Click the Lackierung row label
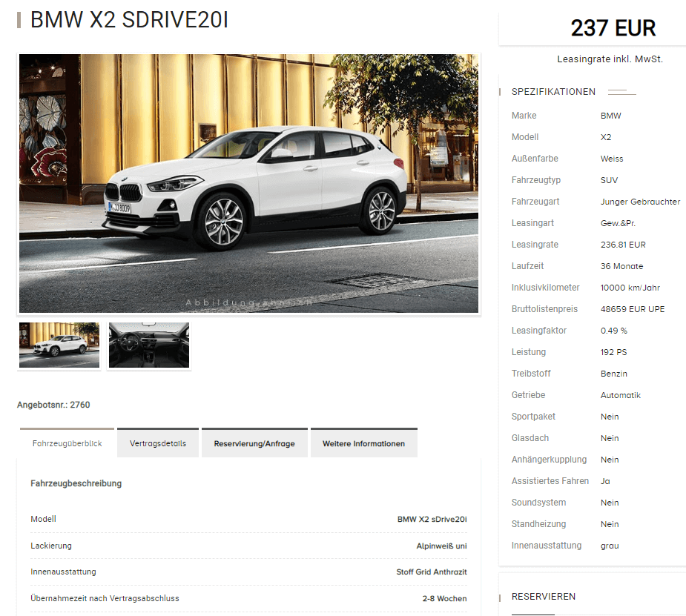686x616 pixels. point(51,546)
